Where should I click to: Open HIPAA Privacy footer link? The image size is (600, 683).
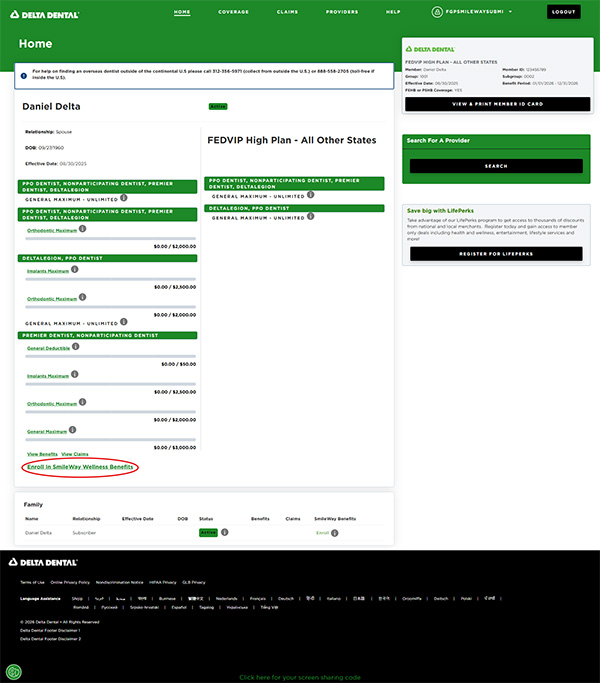tap(163, 582)
